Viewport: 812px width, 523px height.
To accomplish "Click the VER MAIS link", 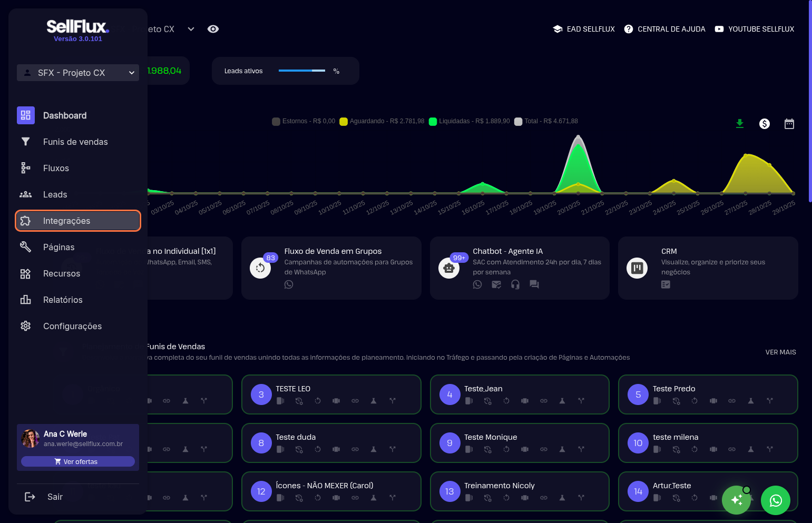I will click(780, 352).
